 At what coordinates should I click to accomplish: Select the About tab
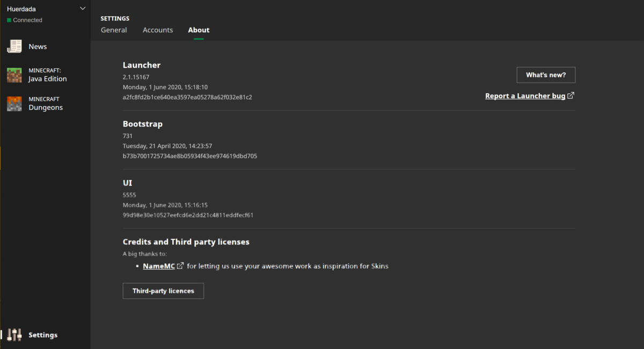pyautogui.click(x=199, y=30)
